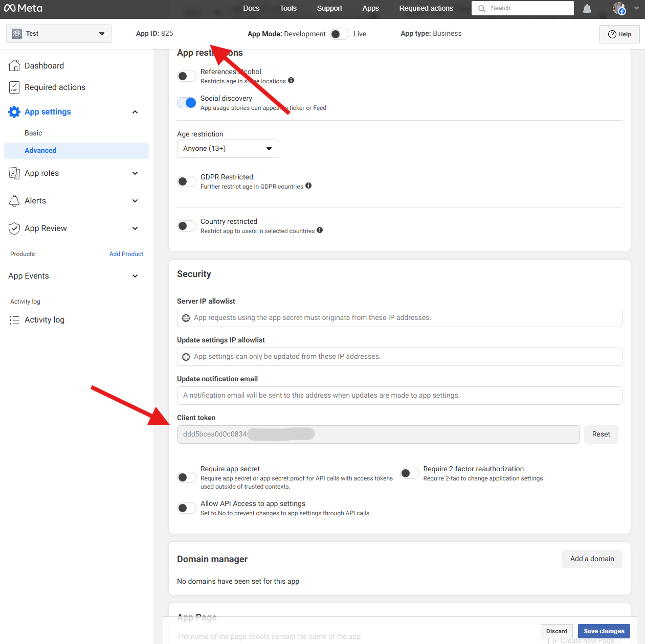Click the App settings gear icon
This screenshot has width=645, height=644.
(14, 112)
